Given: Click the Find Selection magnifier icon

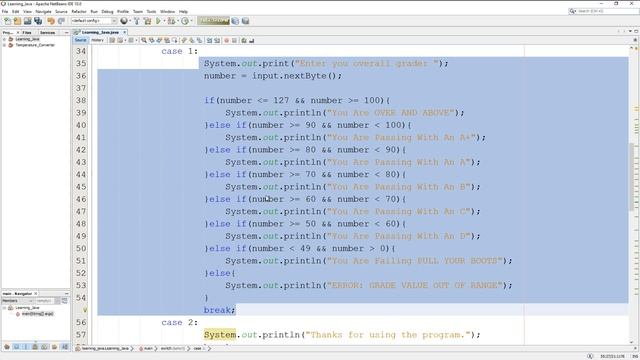Looking at the screenshot, I should tap(144, 40).
